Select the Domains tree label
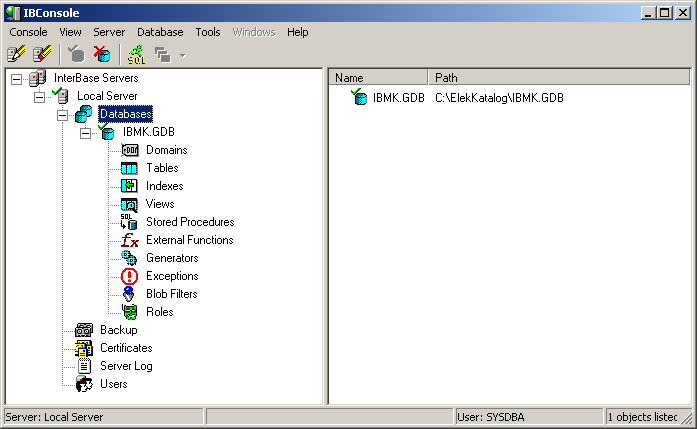Viewport: 697px width, 429px height. (167, 150)
